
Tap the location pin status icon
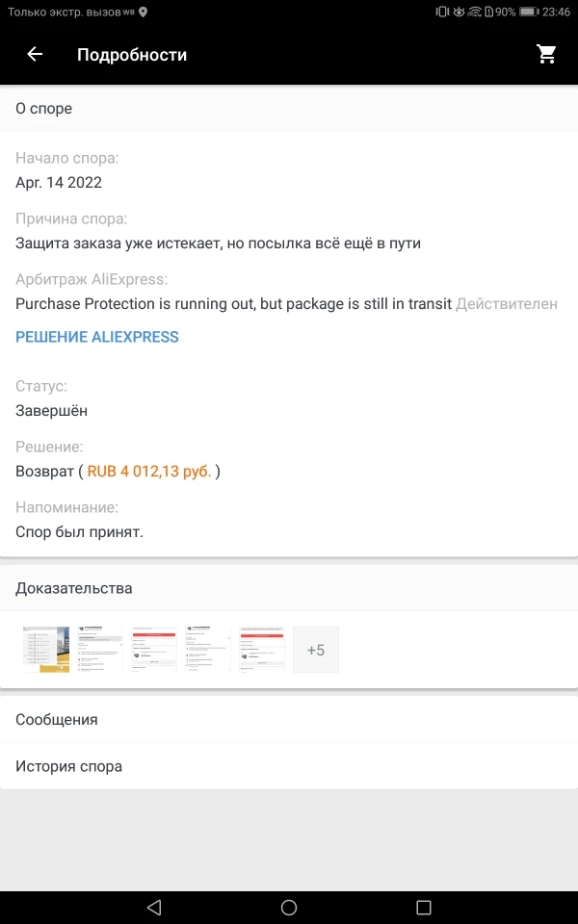144,12
